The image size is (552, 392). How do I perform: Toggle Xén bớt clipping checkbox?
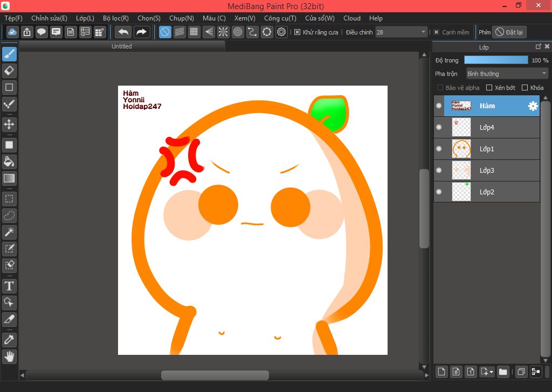(489, 88)
